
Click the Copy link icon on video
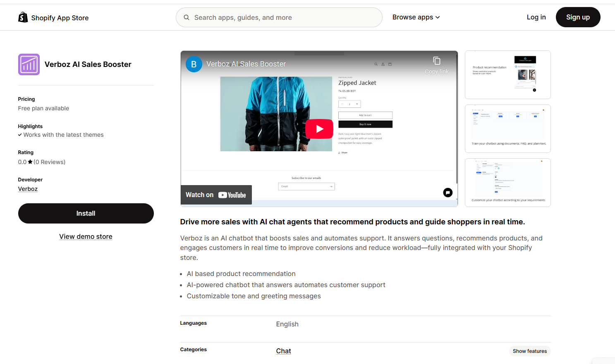coord(437,61)
